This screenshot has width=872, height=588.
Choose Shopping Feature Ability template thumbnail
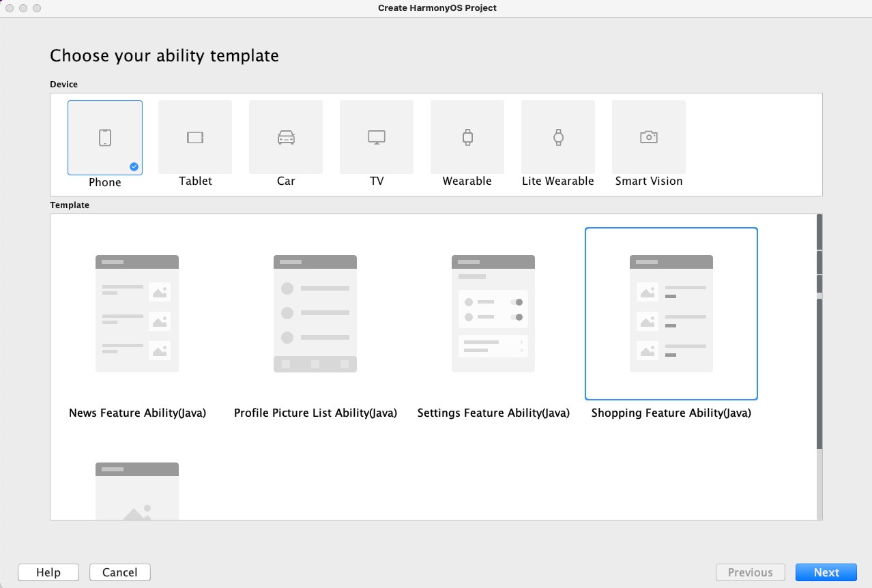671,314
